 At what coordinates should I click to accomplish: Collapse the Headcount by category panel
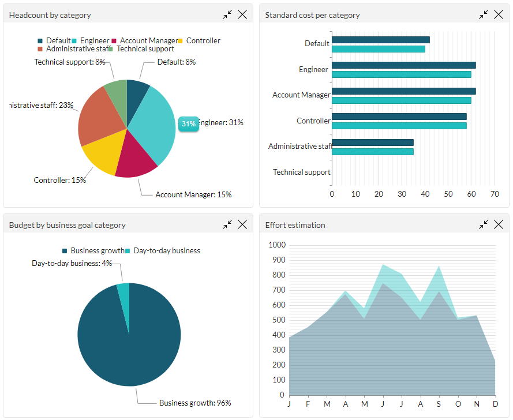227,14
